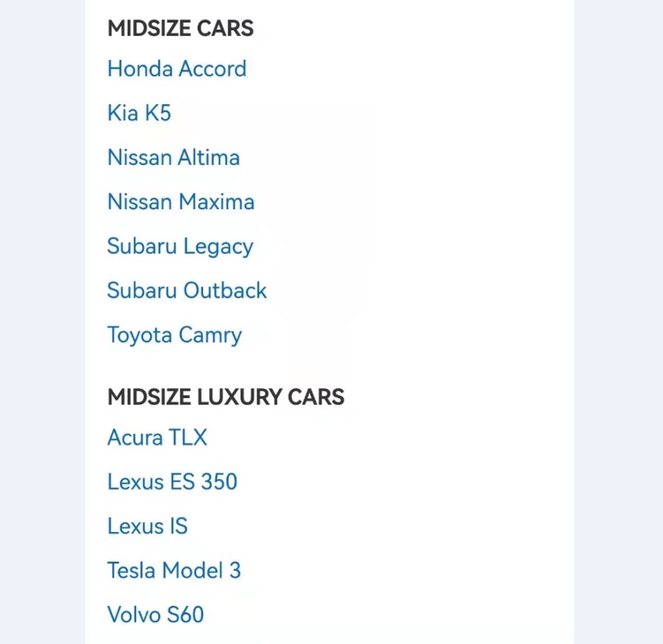Click the word Camry in Toyota link
The image size is (663, 644).
(210, 336)
